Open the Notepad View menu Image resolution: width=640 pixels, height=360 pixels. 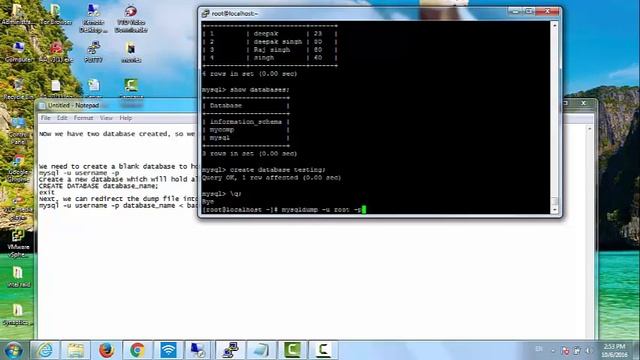point(106,118)
